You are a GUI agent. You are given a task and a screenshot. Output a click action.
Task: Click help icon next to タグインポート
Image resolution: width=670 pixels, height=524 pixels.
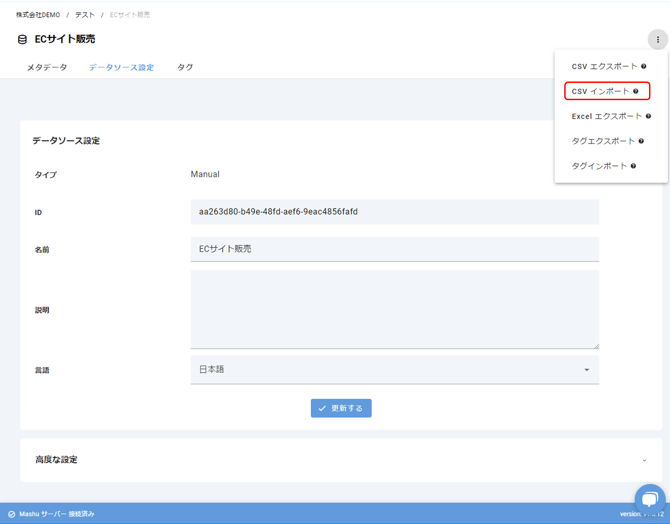click(633, 166)
